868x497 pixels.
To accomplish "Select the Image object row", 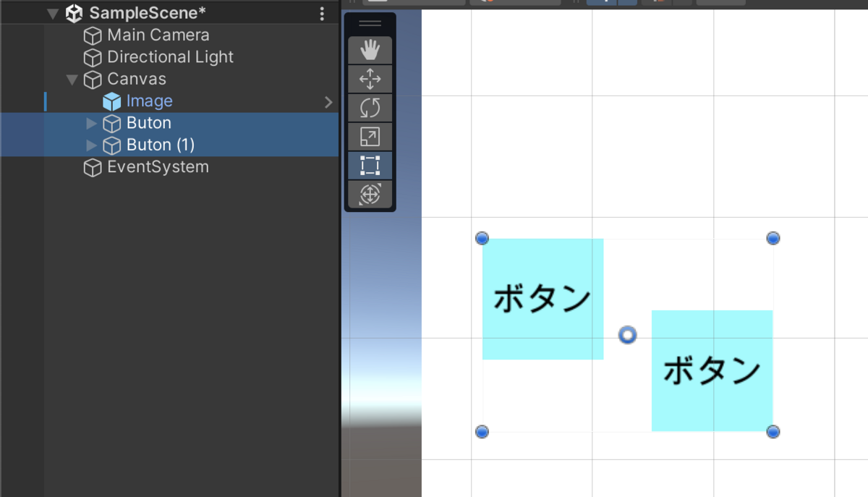I will coord(169,101).
